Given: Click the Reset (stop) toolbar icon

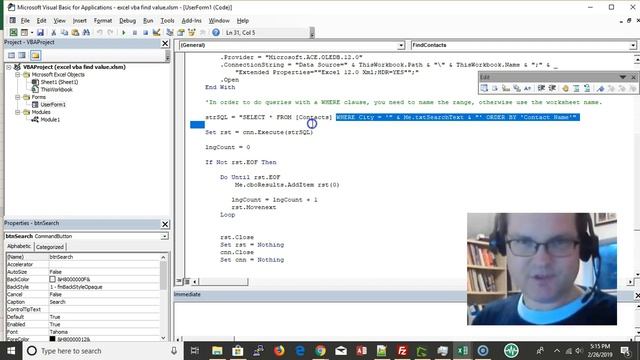Looking at the screenshot, I should pyautogui.click(x=145, y=32).
